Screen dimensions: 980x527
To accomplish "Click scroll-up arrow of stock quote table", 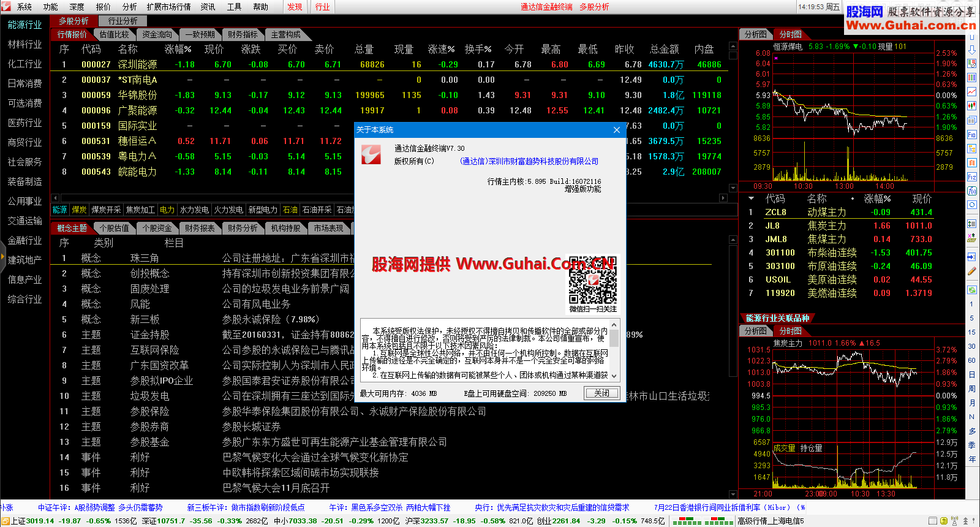I will [733, 46].
